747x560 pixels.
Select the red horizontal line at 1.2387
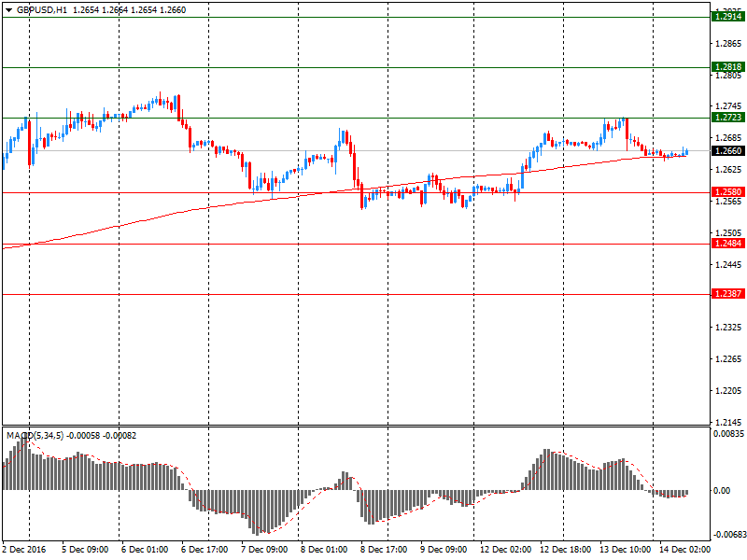[357, 295]
